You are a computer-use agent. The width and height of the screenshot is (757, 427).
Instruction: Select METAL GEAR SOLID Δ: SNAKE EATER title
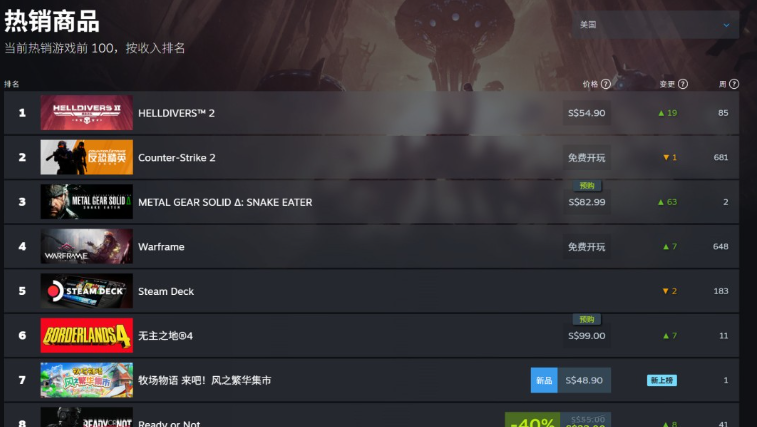tap(225, 202)
